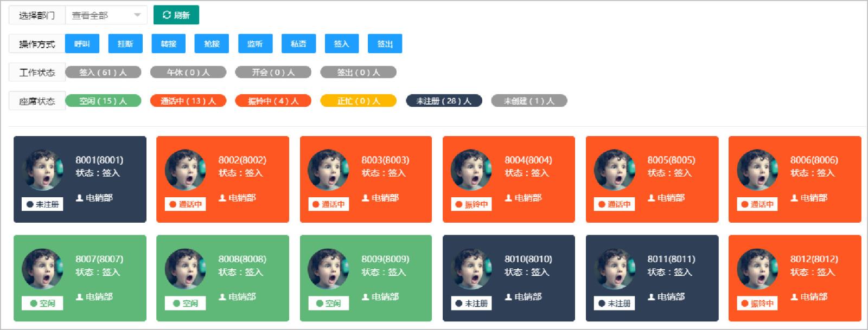Select the 通话中 (13) status pill

click(x=188, y=101)
